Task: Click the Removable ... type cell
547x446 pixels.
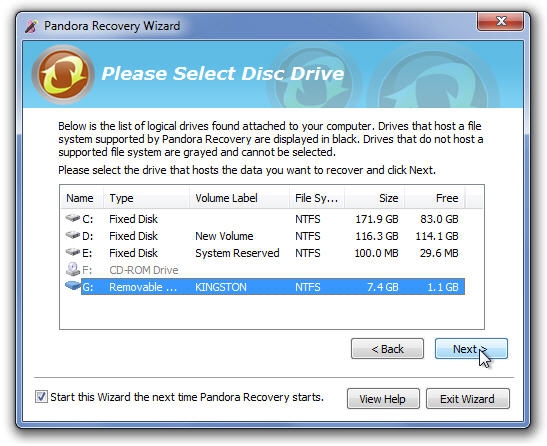Action: click(143, 287)
